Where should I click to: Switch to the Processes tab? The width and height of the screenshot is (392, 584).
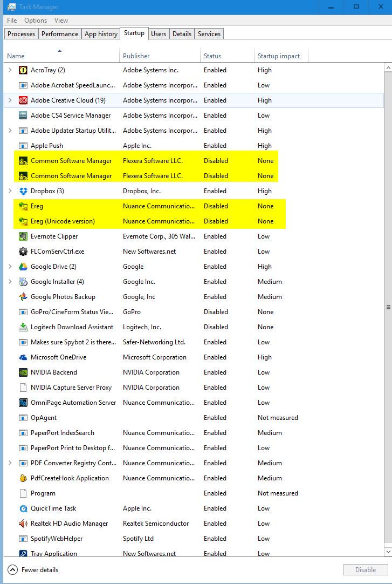(21, 34)
